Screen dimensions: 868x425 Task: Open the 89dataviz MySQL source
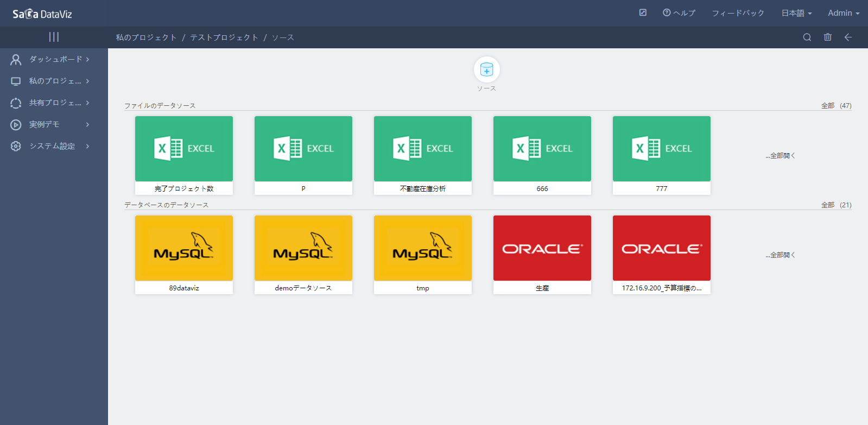click(184, 255)
